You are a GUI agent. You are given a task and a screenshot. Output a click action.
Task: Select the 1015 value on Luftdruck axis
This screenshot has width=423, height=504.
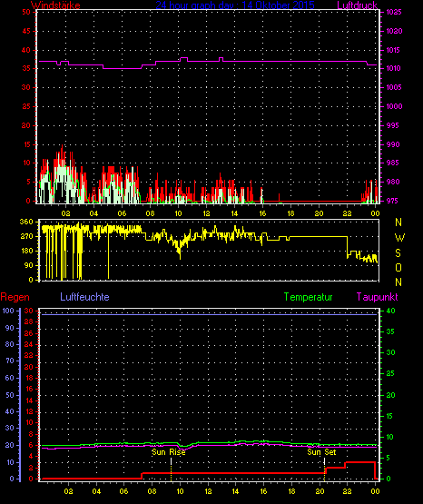[394, 50]
